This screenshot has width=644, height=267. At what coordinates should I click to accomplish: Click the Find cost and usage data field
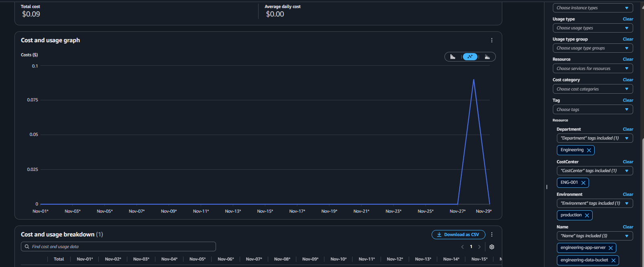point(120,246)
